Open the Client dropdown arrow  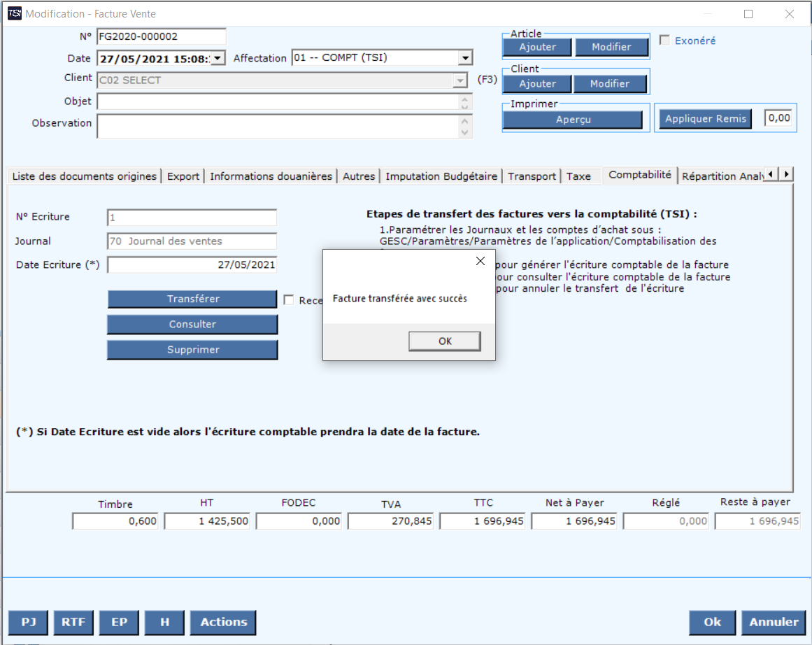click(460, 80)
